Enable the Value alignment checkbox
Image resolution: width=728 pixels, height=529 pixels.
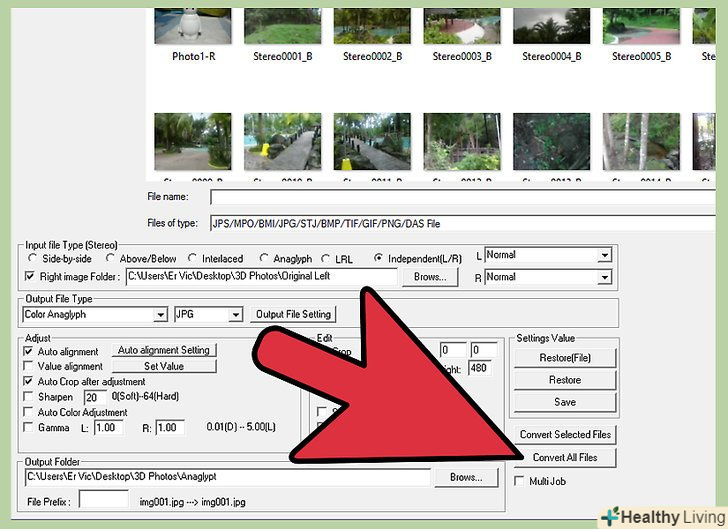28,366
